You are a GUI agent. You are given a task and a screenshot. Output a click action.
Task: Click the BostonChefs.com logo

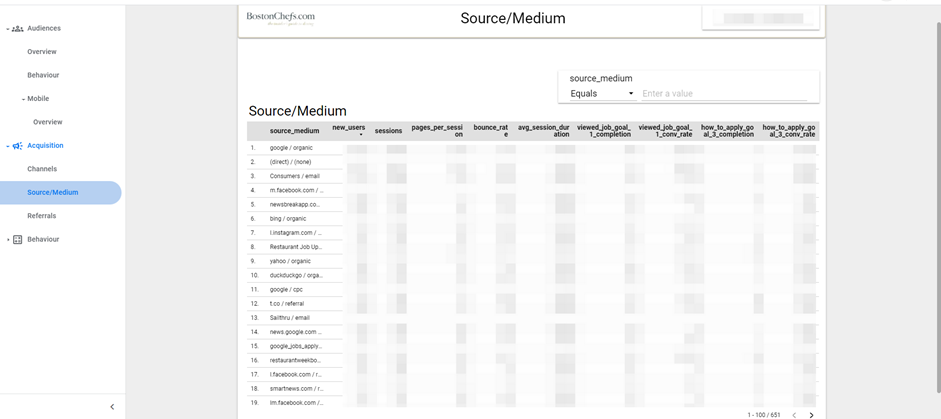pyautogui.click(x=281, y=18)
